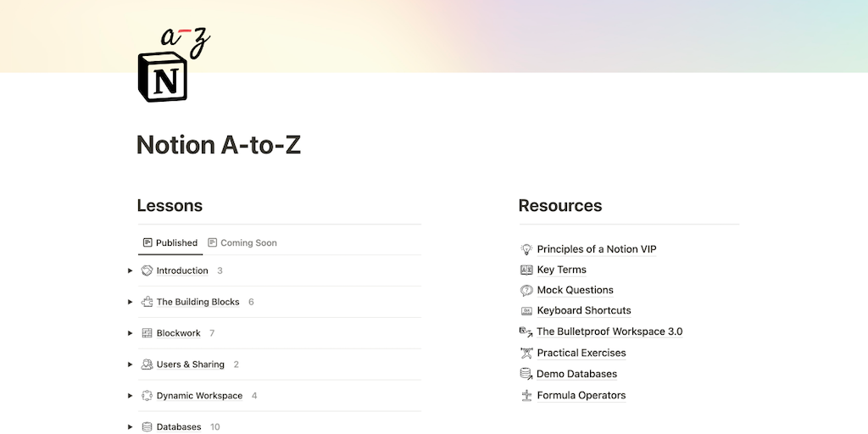Click the Demo Databases stack icon
The height and width of the screenshot is (434, 868).
pyautogui.click(x=526, y=374)
